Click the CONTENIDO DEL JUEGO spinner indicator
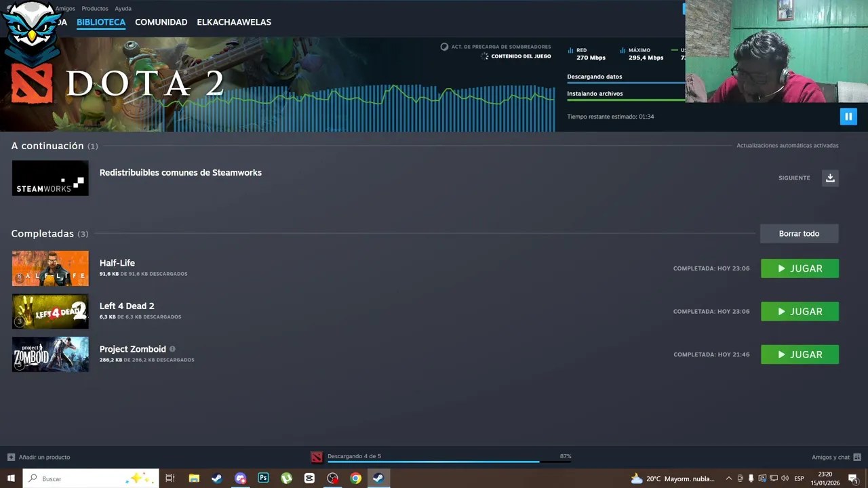868x488 pixels. (x=484, y=56)
